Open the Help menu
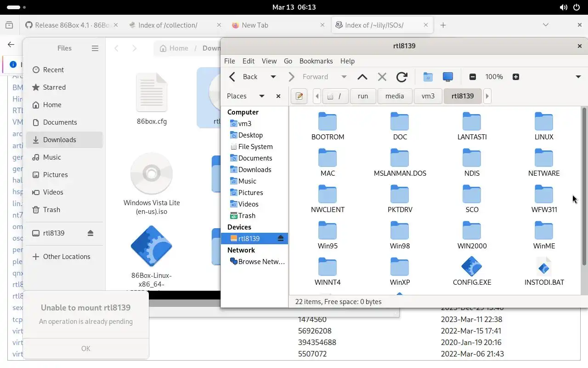Viewport: 588px width, 368px height. [347, 61]
